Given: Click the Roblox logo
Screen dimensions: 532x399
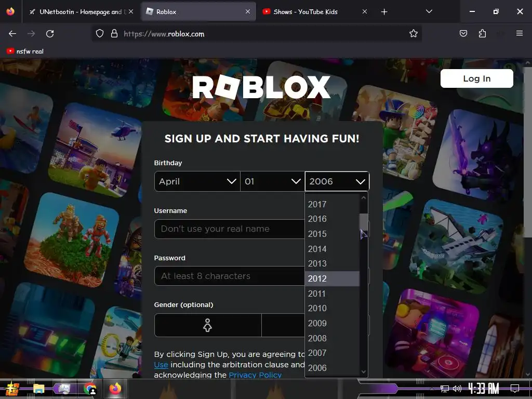Looking at the screenshot, I should tap(261, 87).
